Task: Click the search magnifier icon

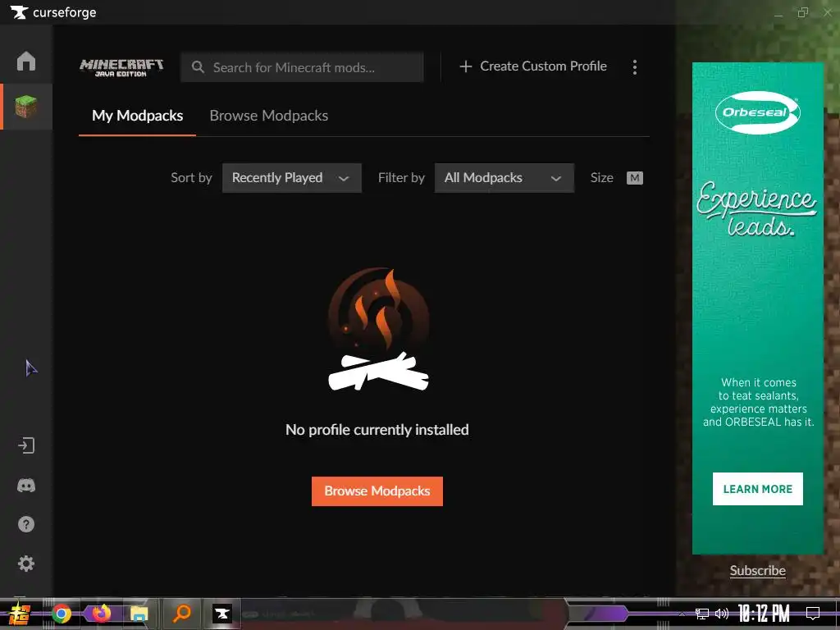Action: click(198, 67)
